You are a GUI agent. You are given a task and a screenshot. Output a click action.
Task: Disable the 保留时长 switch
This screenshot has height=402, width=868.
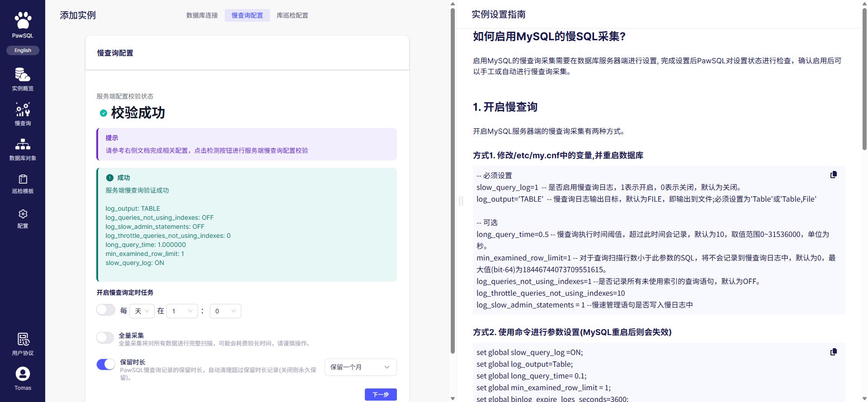(106, 364)
